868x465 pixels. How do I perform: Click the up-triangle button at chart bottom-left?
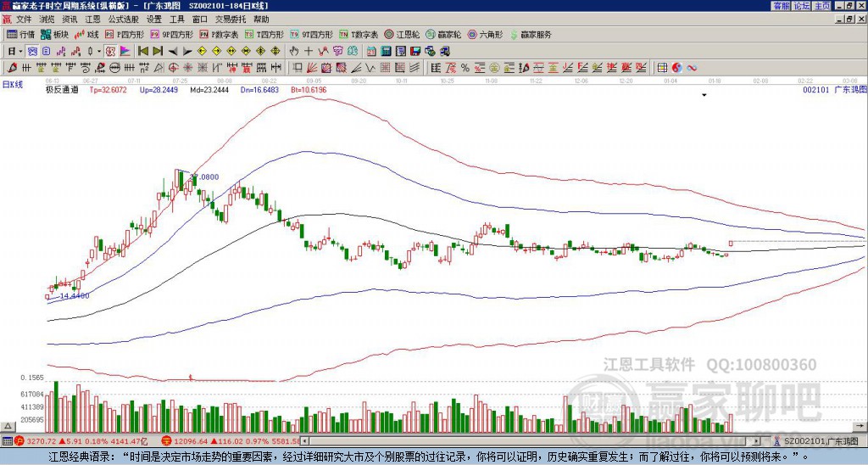[8, 426]
